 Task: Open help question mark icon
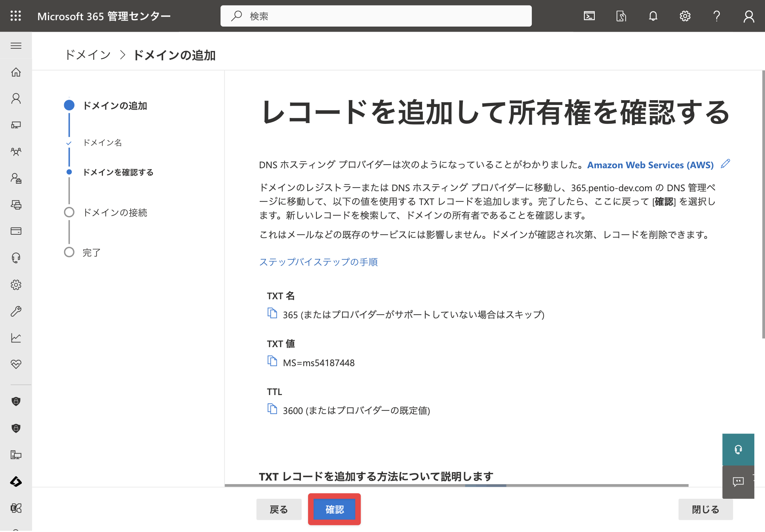(717, 16)
